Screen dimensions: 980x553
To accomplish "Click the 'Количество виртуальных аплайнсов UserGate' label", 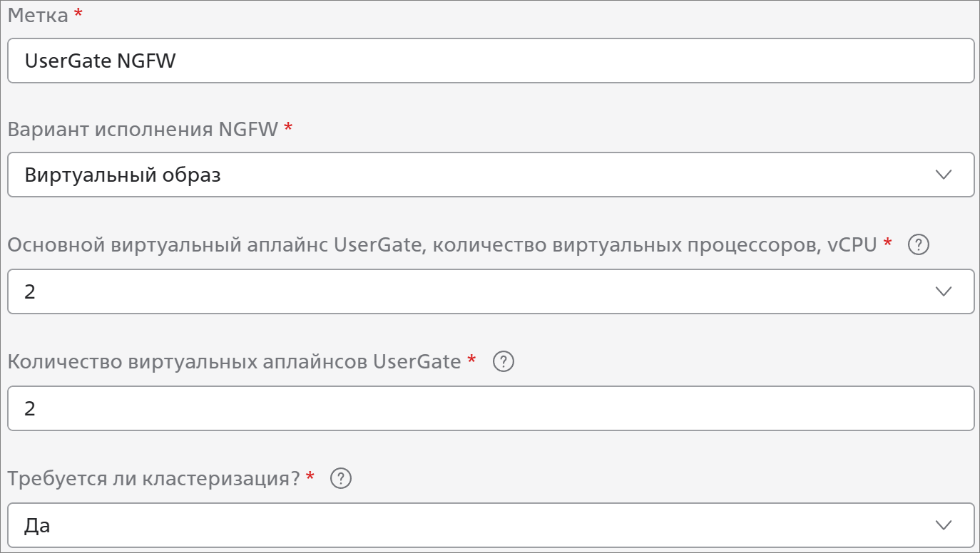I will tap(234, 362).
